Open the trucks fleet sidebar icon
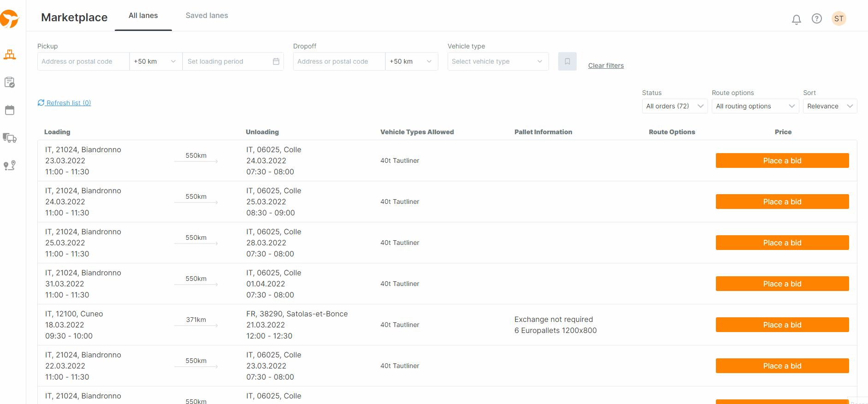This screenshot has width=868, height=404. pyautogui.click(x=10, y=138)
